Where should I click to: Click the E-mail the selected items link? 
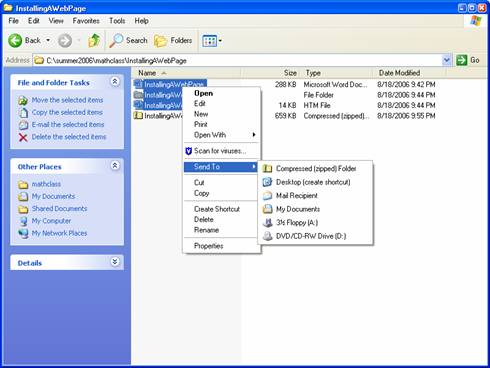pyautogui.click(x=68, y=125)
